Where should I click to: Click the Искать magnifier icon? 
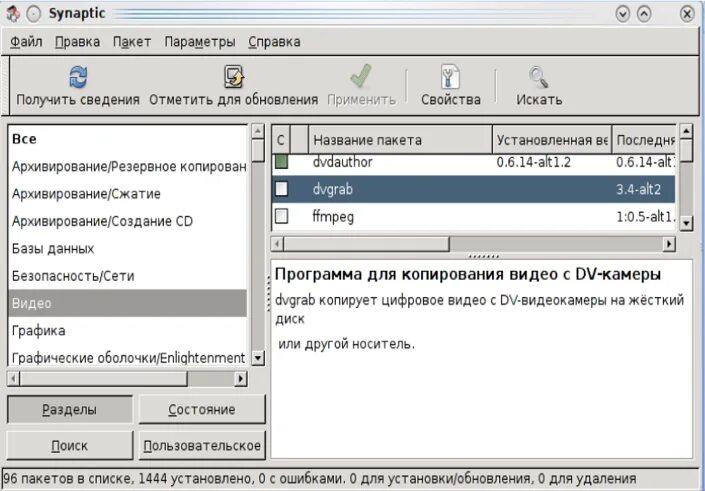tap(538, 77)
